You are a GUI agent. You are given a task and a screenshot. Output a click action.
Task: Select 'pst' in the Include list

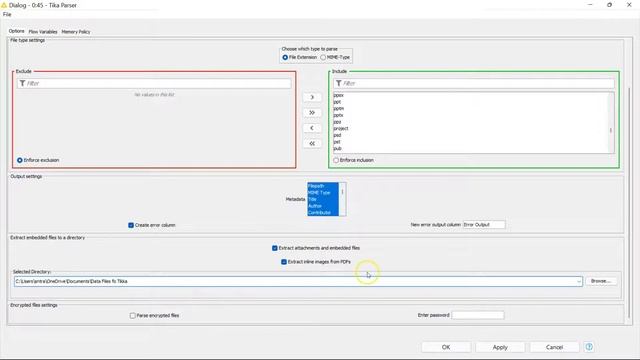[x=337, y=142]
